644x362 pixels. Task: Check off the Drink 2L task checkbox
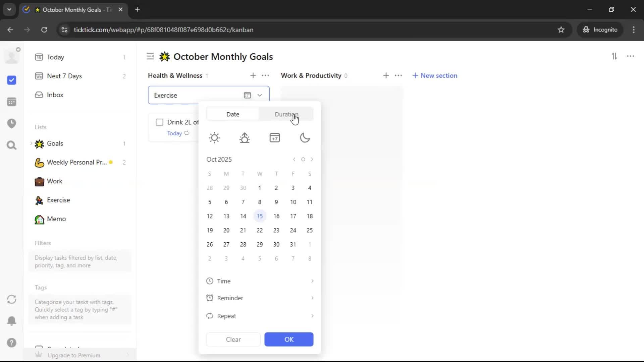click(x=159, y=122)
